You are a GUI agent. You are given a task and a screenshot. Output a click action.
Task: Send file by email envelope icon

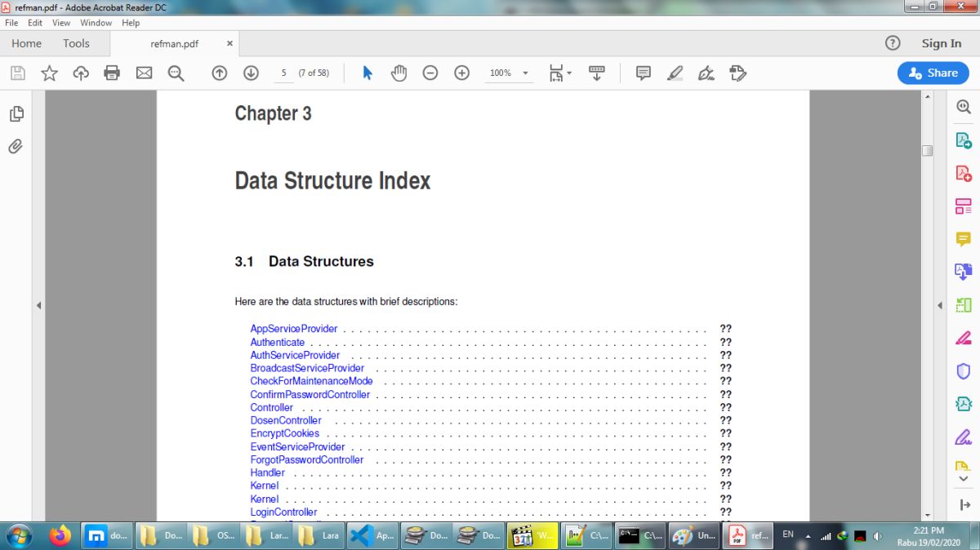[x=144, y=73]
